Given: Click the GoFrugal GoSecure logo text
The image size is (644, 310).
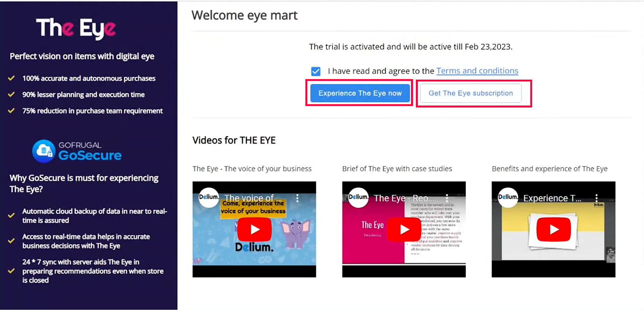Looking at the screenshot, I should 90,151.
